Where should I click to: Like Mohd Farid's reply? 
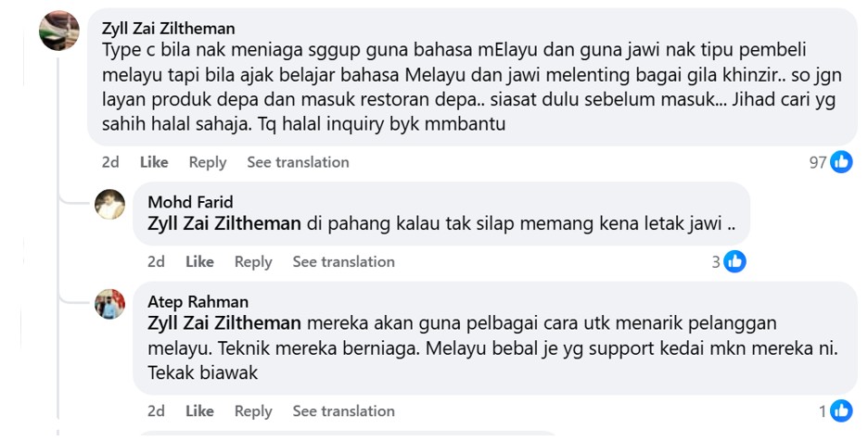(x=199, y=262)
